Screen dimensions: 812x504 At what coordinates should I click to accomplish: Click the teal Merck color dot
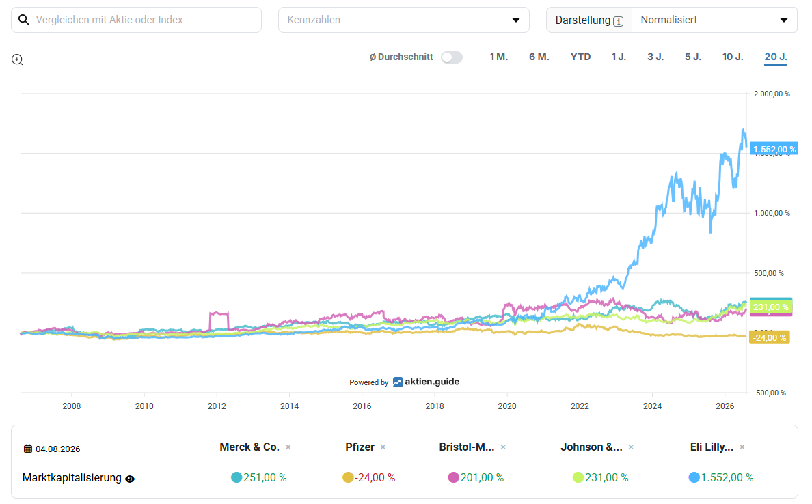[x=236, y=477]
